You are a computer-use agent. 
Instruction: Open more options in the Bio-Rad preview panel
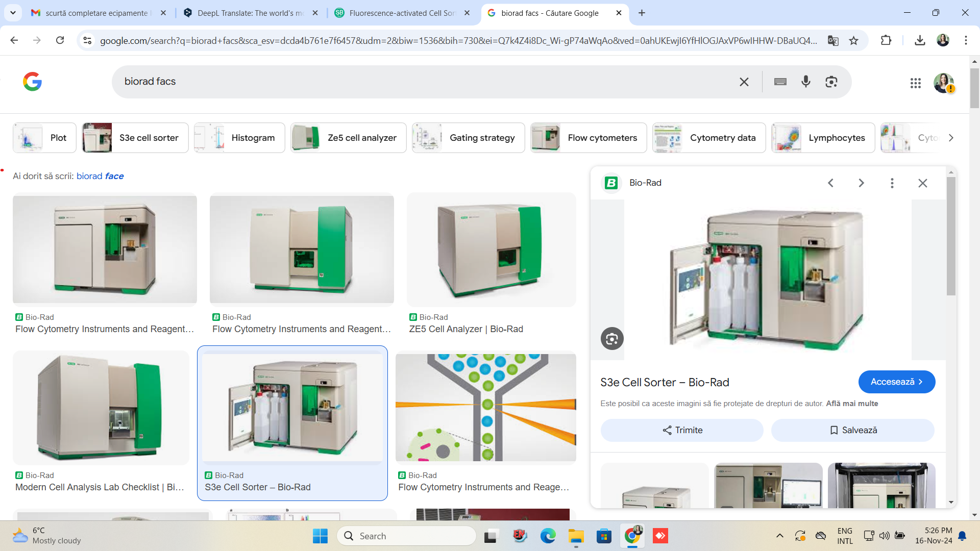[892, 183]
